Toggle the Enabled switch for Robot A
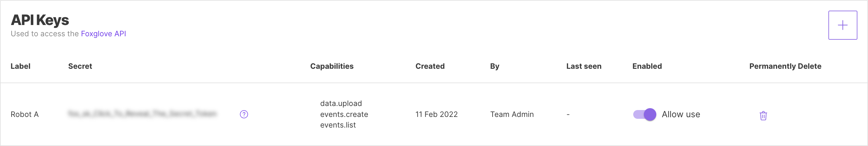 pos(644,114)
